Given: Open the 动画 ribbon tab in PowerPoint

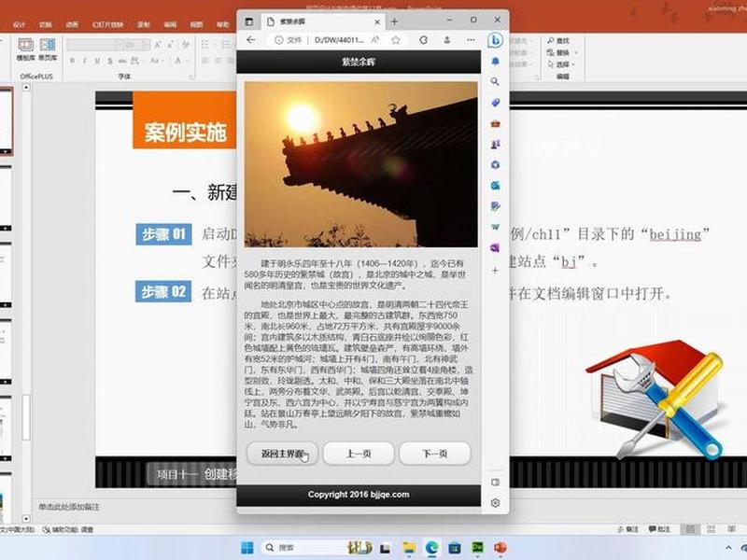Looking at the screenshot, I should (72, 24).
